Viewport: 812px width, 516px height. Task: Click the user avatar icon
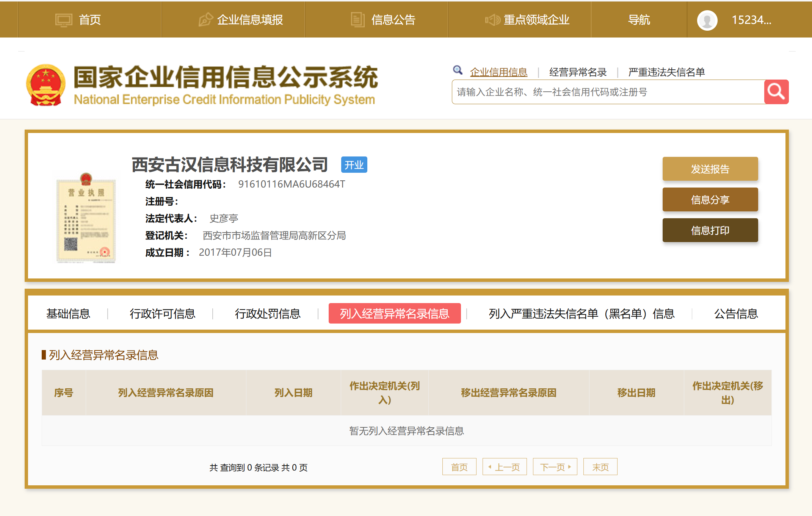pos(707,20)
